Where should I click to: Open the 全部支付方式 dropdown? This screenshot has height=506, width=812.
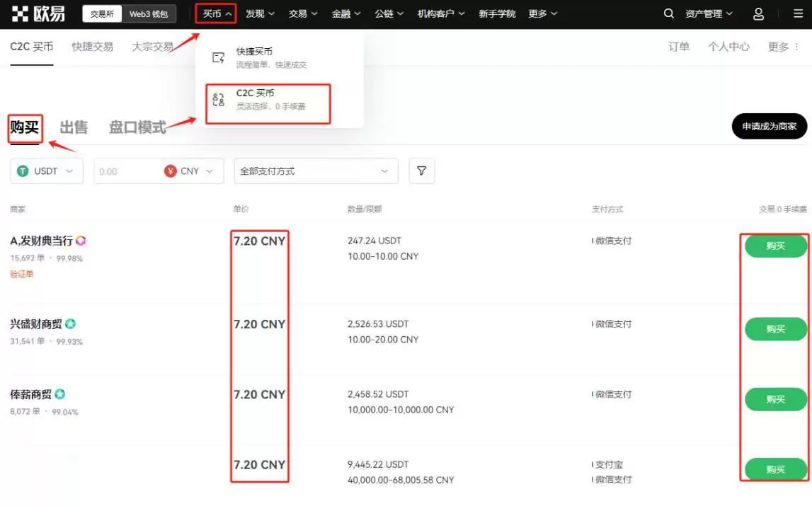(315, 171)
